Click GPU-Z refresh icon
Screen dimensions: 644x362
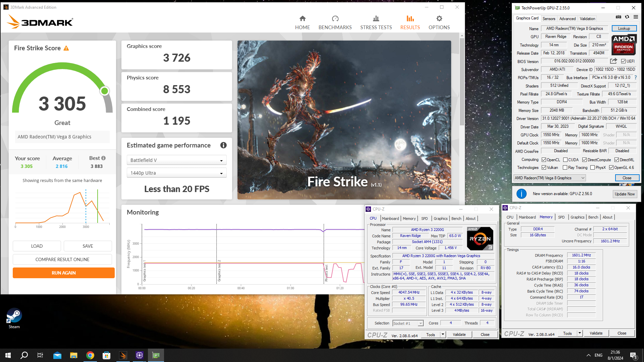627,17
